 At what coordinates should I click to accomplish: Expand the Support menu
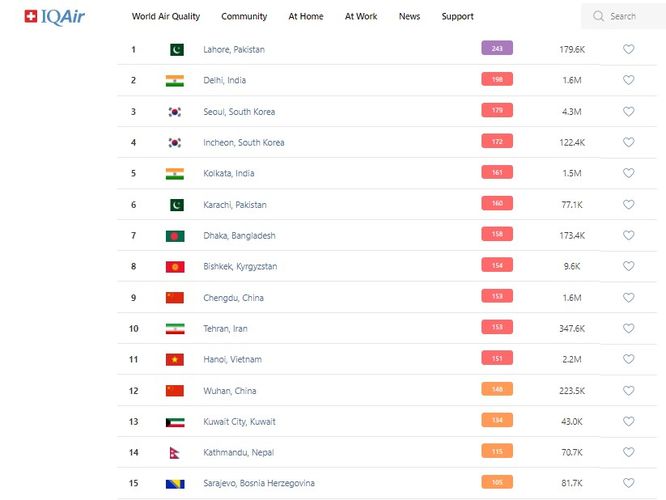point(458,16)
